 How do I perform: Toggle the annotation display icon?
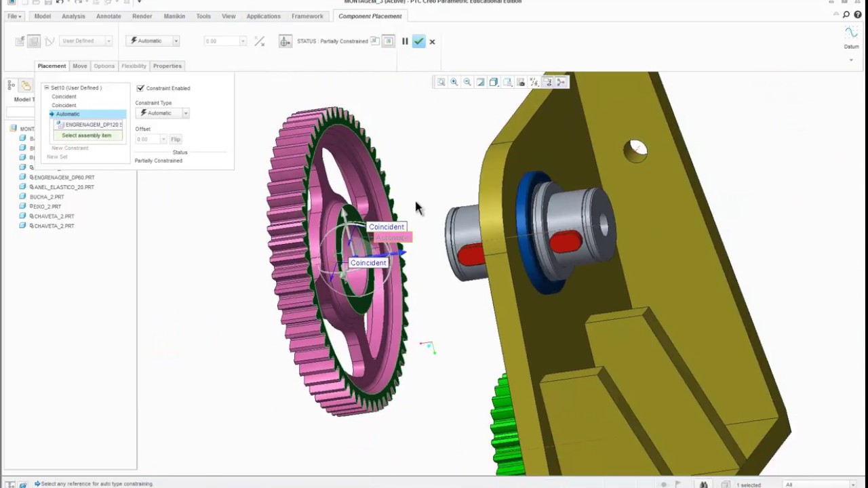click(547, 82)
